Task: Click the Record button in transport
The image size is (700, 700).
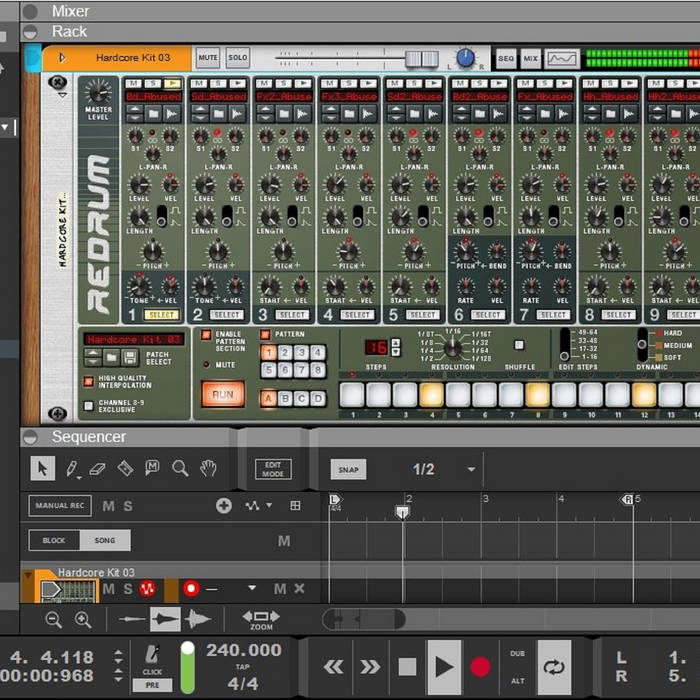Action: [481, 667]
